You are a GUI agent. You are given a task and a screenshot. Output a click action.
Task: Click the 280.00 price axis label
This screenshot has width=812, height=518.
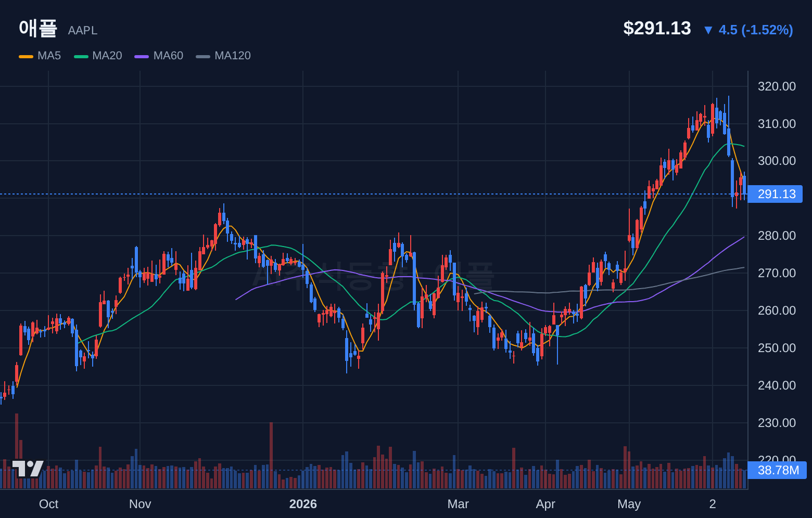pyautogui.click(x=777, y=236)
